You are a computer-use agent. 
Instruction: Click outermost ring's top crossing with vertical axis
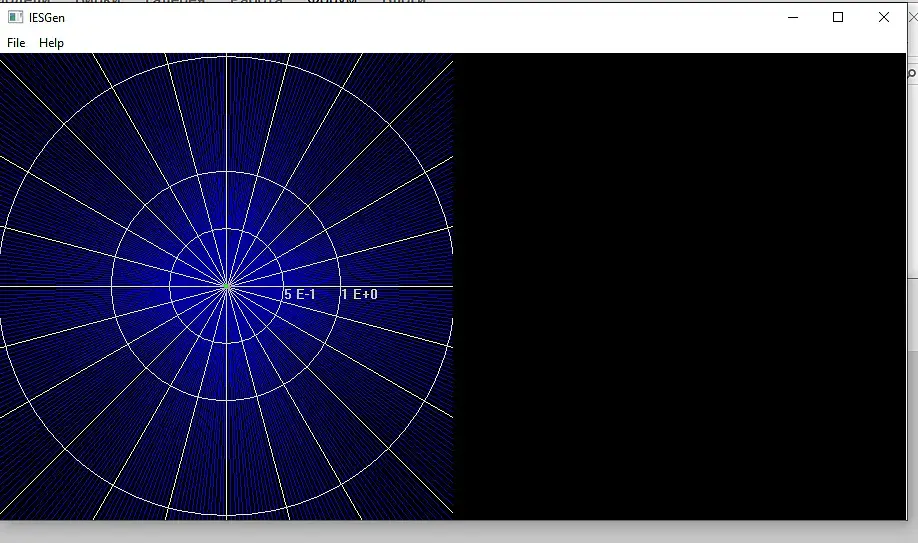coord(227,57)
